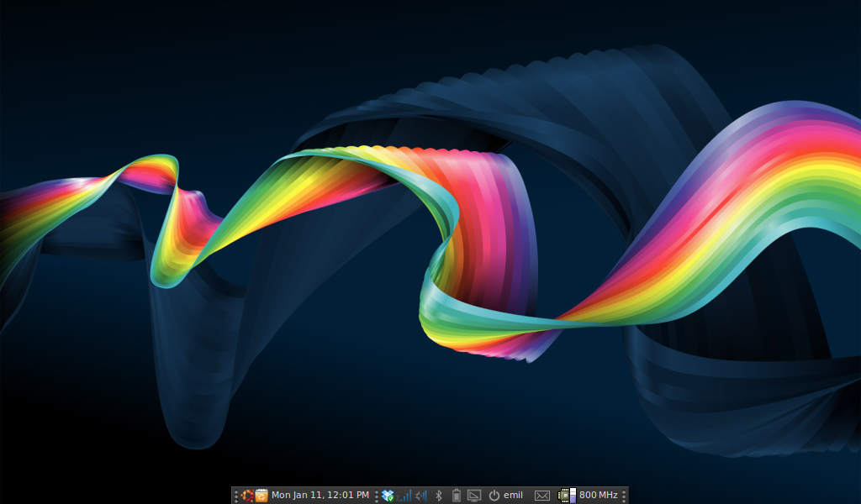
Task: Click the 800 MHz frequency label
Action: tap(598, 496)
